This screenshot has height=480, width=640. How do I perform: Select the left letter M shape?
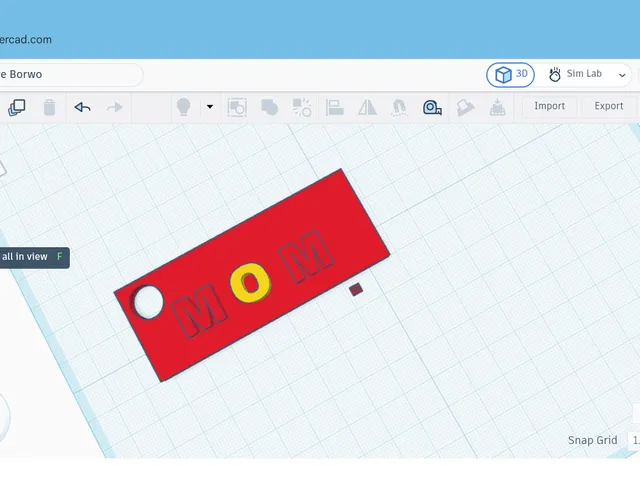(x=199, y=311)
